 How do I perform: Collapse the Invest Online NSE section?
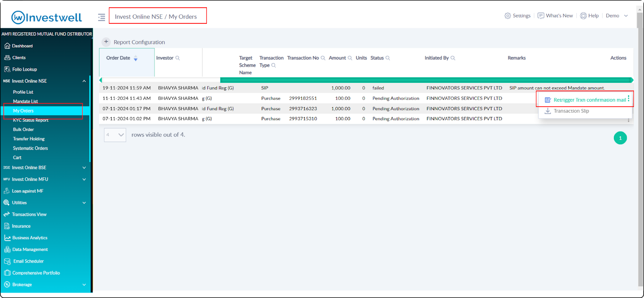[x=84, y=81]
